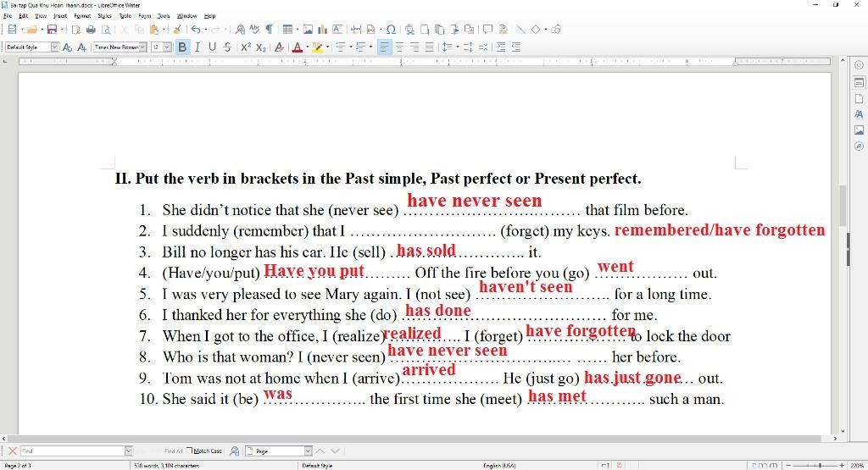Click the word count status field
This screenshot has height=470, width=868.
[x=167, y=466]
